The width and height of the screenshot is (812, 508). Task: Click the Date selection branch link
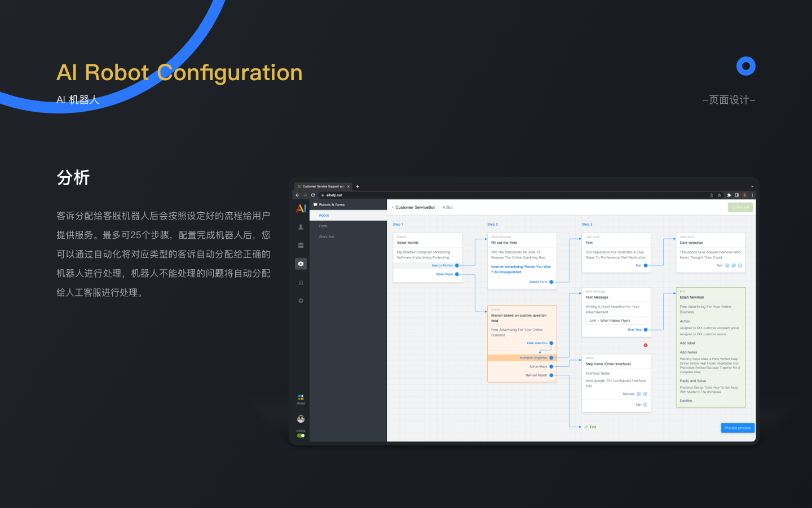[x=537, y=343]
